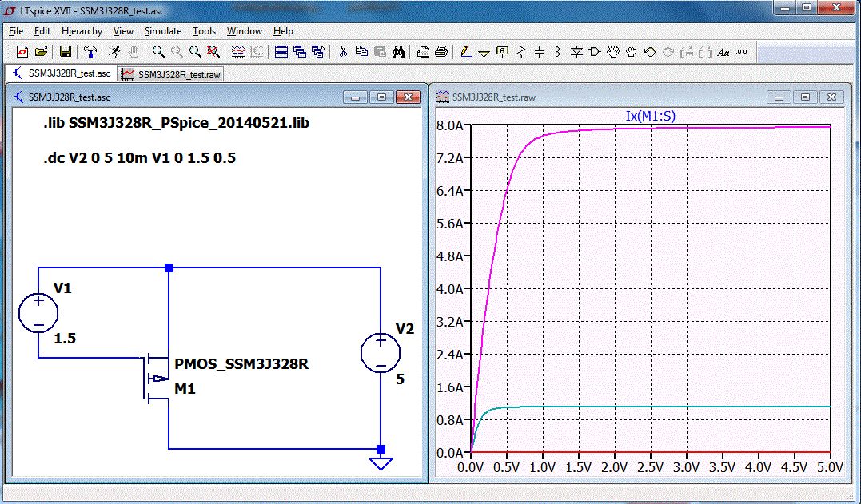
Task: Click the Ix(M1:S) trace label
Action: coord(651,117)
